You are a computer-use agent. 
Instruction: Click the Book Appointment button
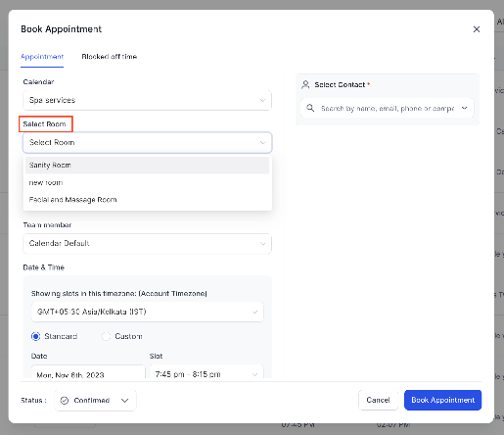[x=442, y=400]
